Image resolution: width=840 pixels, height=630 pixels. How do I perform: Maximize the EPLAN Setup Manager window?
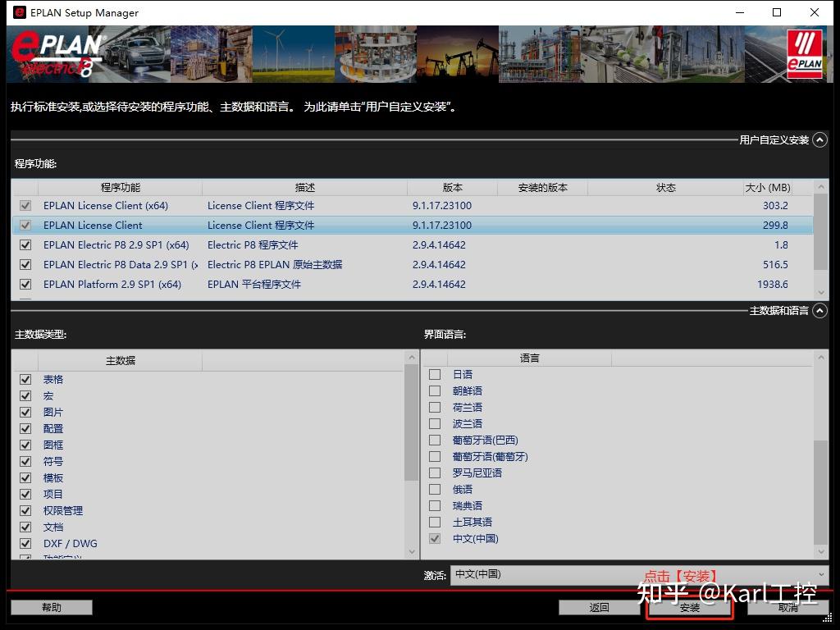(777, 12)
